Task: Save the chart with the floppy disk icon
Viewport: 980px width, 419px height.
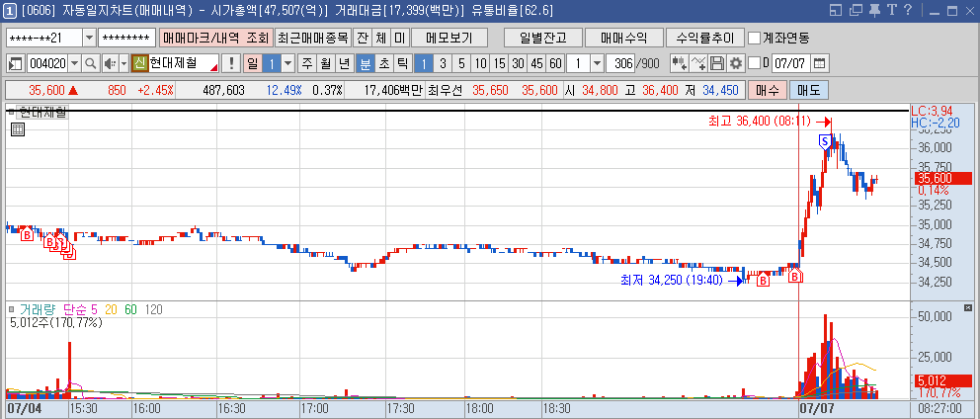Action: [717, 63]
